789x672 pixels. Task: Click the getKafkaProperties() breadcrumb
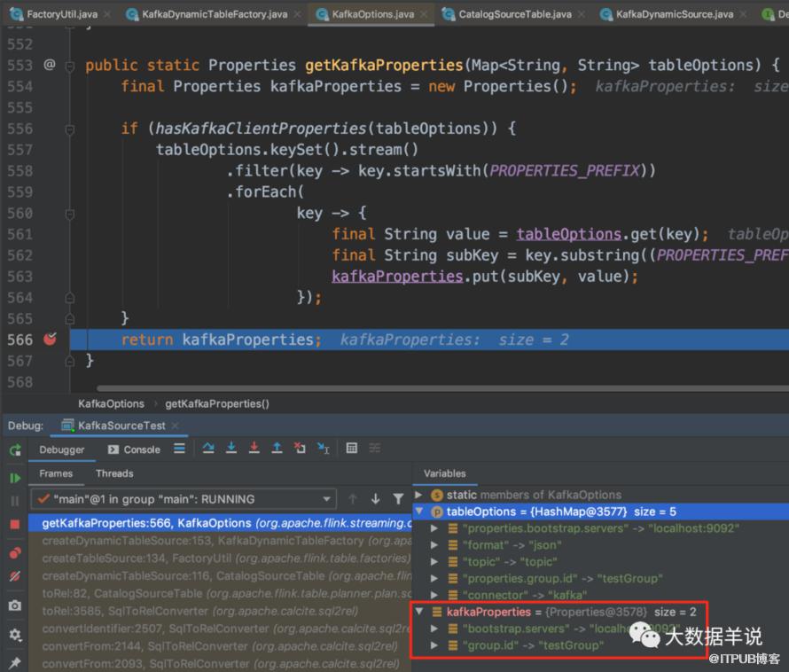(x=217, y=403)
